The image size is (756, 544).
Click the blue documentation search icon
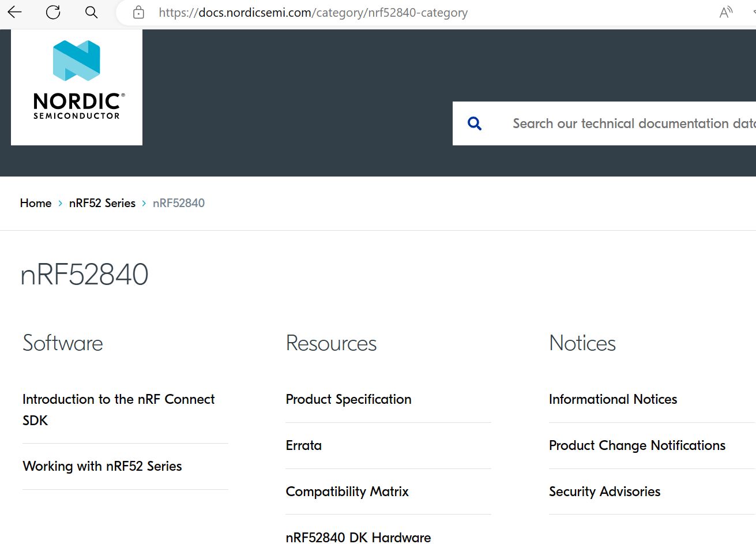pos(475,123)
